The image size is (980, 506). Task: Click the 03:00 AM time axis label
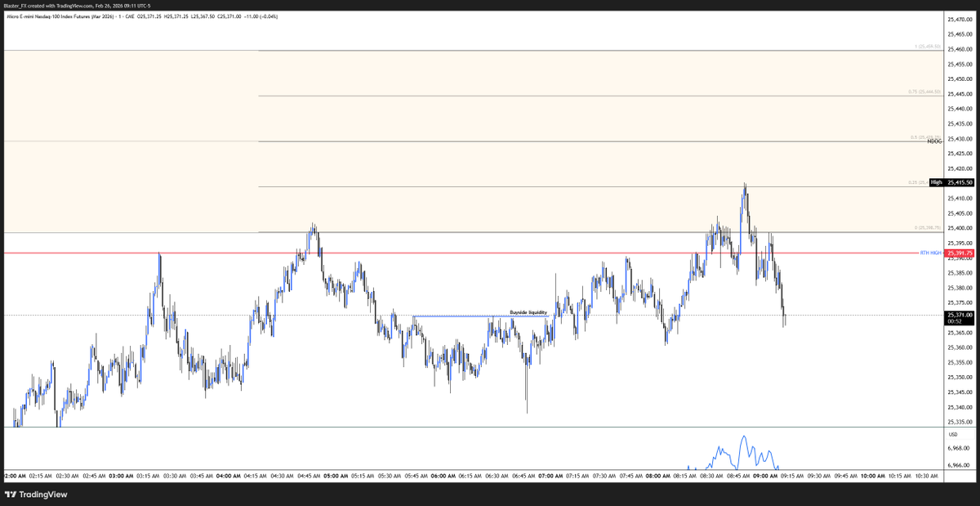121,475
